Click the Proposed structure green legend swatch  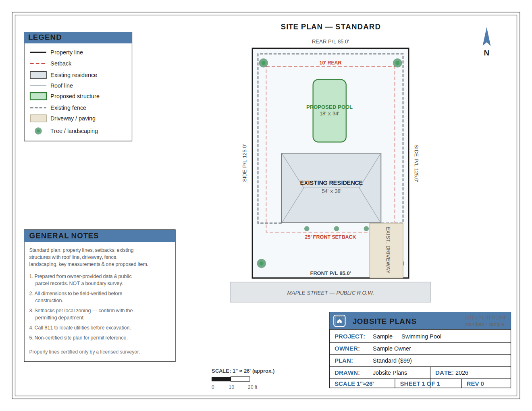coord(38,96)
